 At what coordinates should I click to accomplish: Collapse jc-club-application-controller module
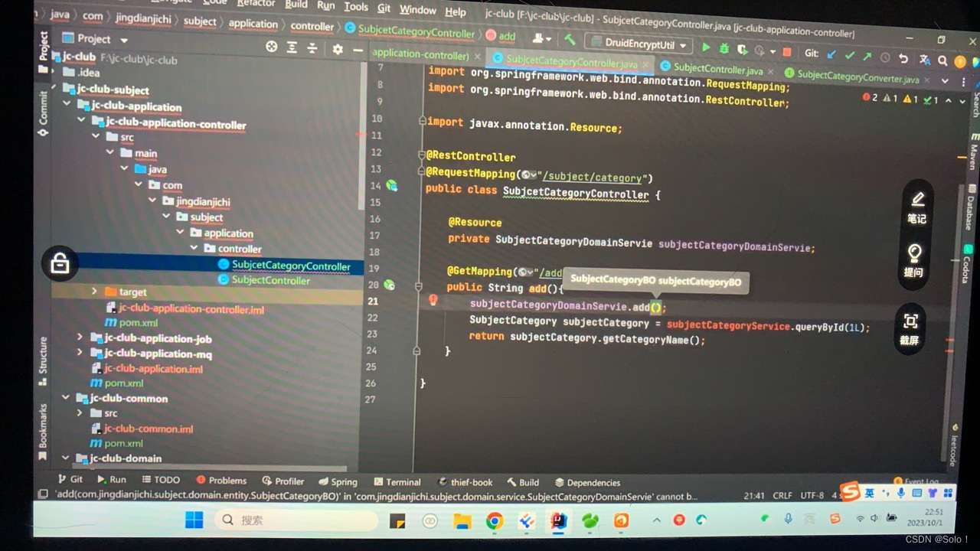pyautogui.click(x=81, y=121)
